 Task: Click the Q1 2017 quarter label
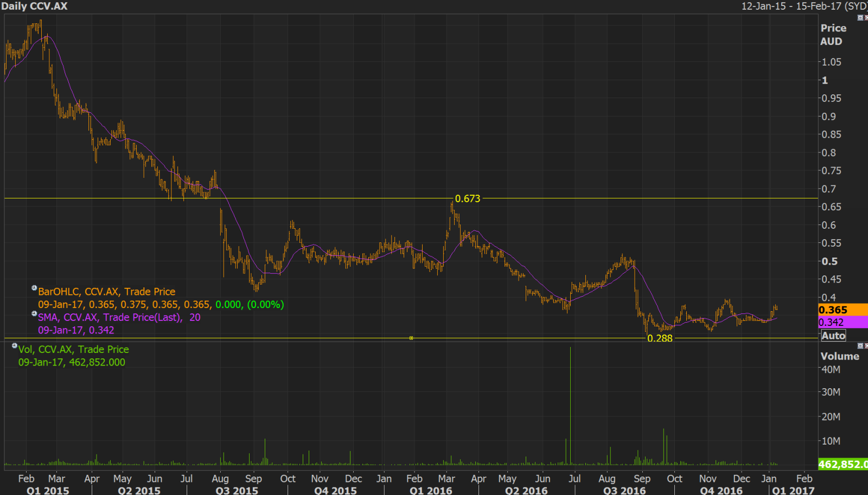pos(793,490)
